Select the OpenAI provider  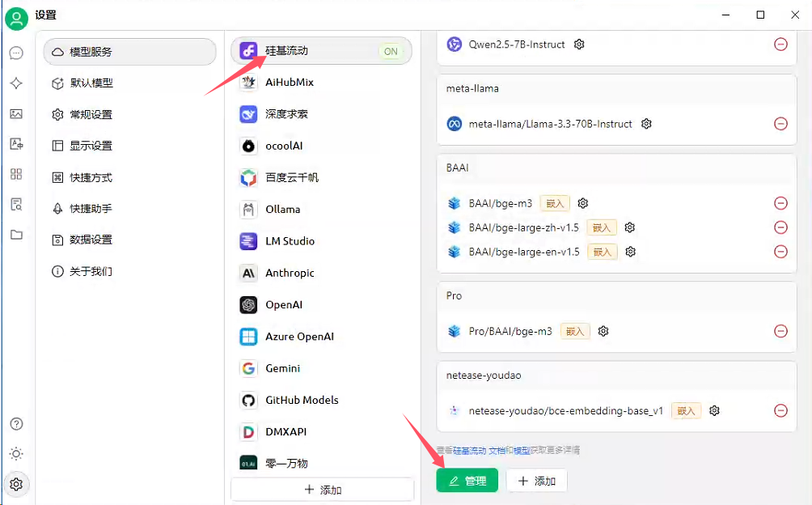(x=321, y=305)
